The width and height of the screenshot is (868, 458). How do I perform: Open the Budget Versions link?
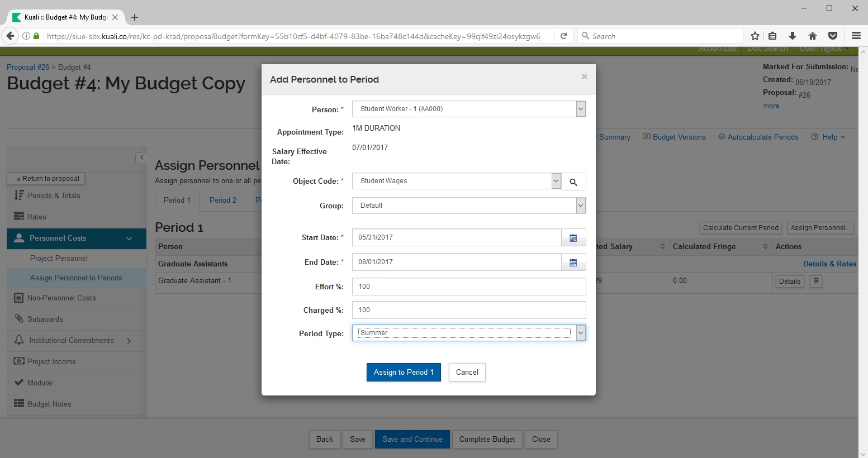pos(679,137)
